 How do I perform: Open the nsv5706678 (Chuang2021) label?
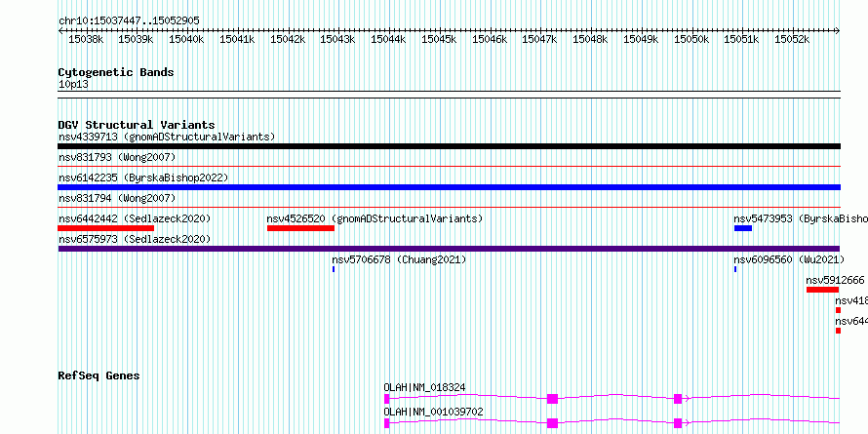coord(399,259)
